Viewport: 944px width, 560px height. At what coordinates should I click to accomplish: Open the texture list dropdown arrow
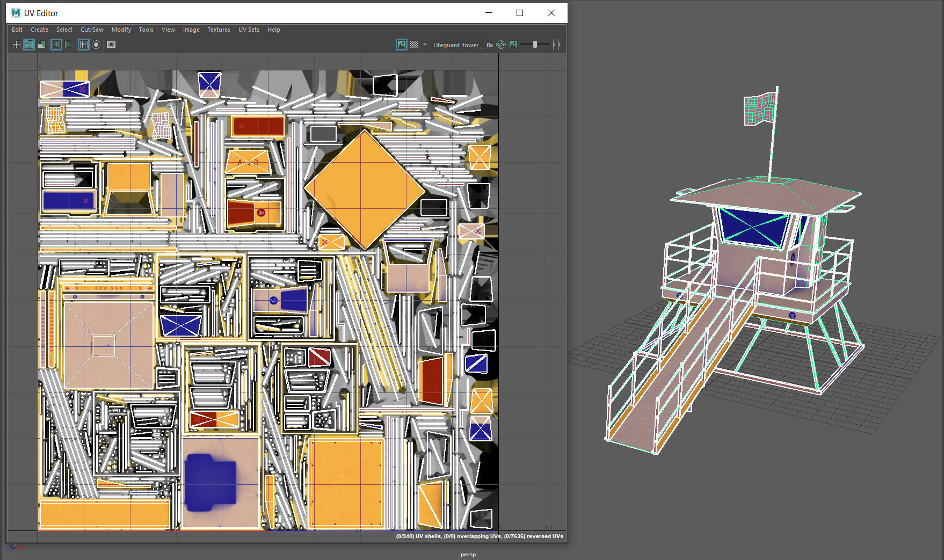click(425, 45)
